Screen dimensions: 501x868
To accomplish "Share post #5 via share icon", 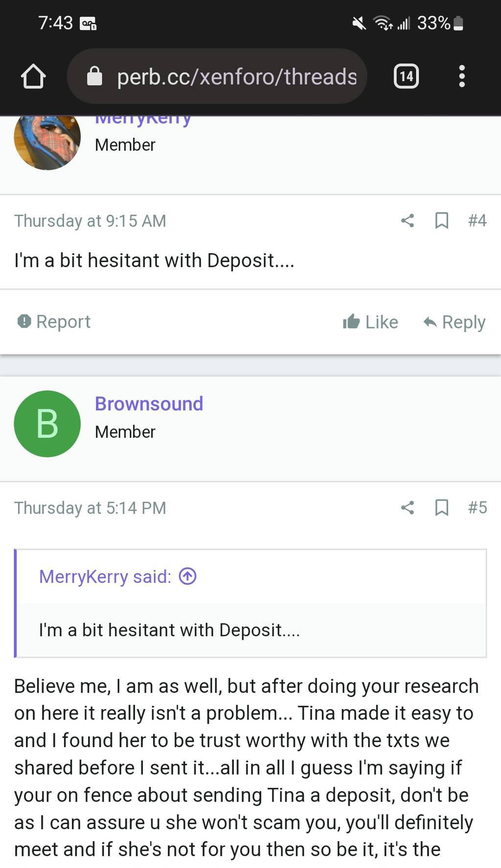I will pyautogui.click(x=408, y=508).
